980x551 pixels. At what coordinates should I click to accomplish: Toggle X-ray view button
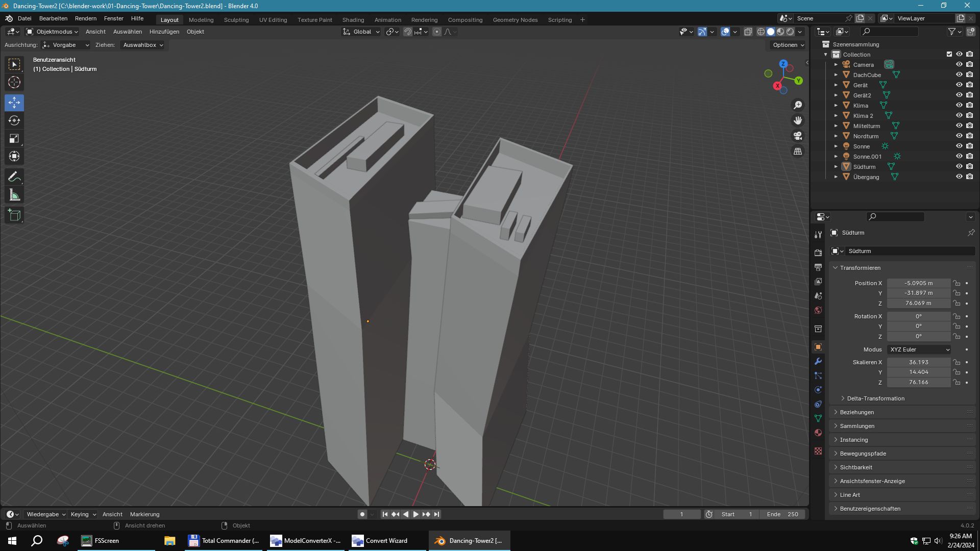(748, 32)
